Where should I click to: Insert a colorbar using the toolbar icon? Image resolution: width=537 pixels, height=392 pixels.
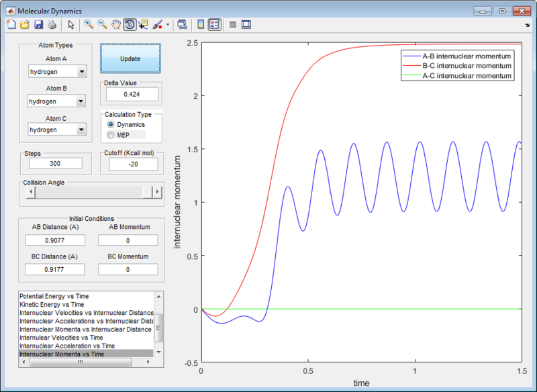tap(201, 24)
